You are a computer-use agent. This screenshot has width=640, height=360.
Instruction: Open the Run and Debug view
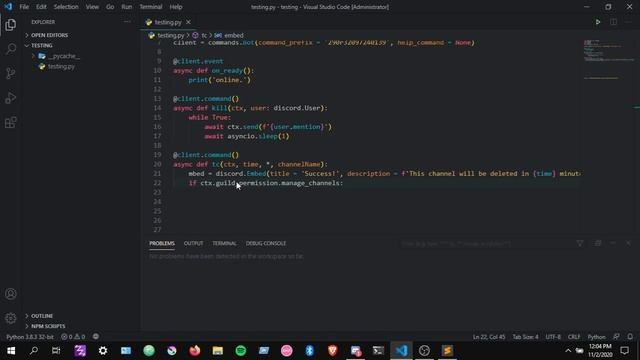point(11,98)
